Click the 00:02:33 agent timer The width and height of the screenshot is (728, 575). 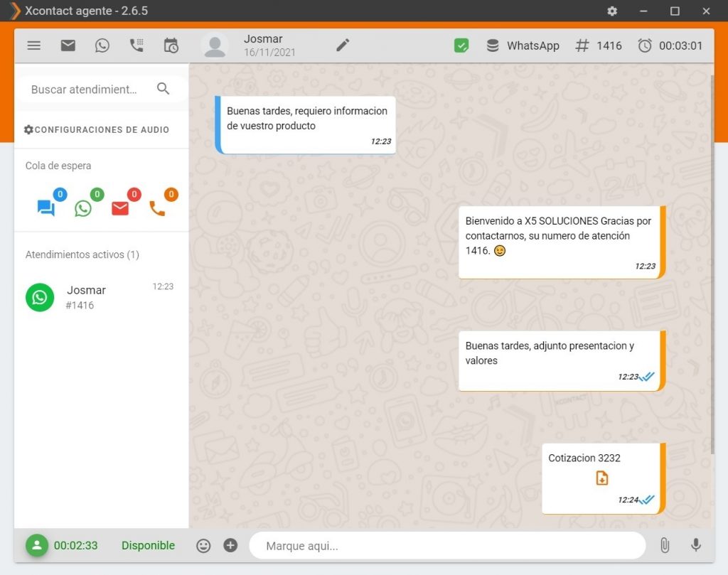[x=75, y=545]
